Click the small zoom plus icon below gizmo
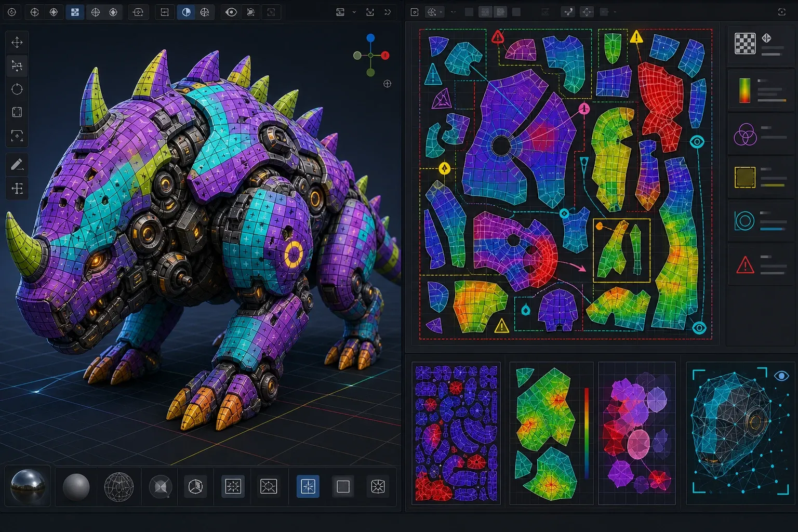The width and height of the screenshot is (798, 532). coord(387,84)
